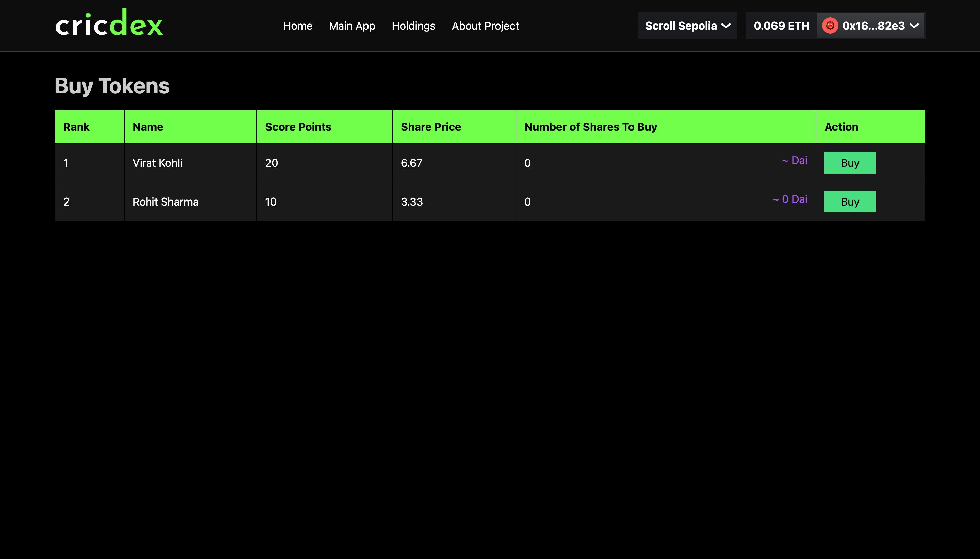Click rank 1 cell

click(89, 163)
